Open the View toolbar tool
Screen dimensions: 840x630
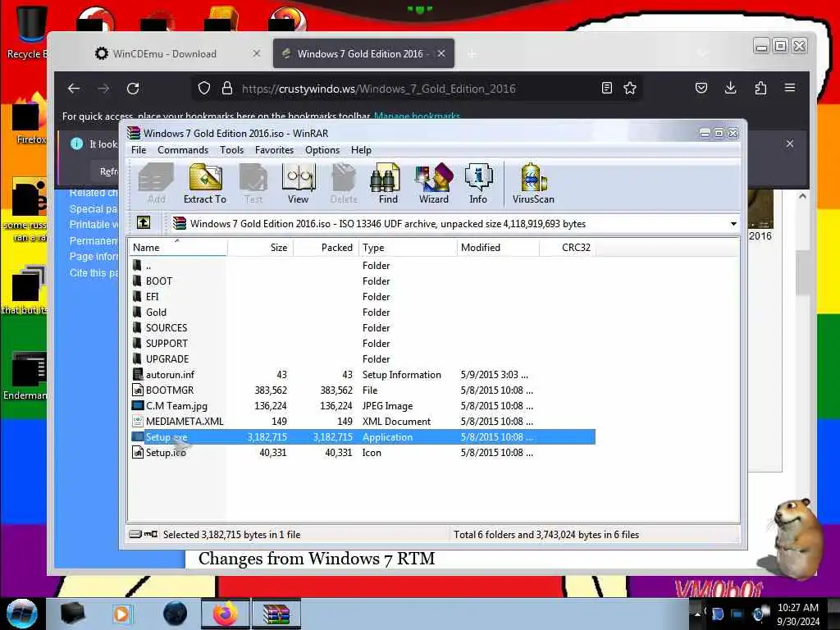(299, 184)
